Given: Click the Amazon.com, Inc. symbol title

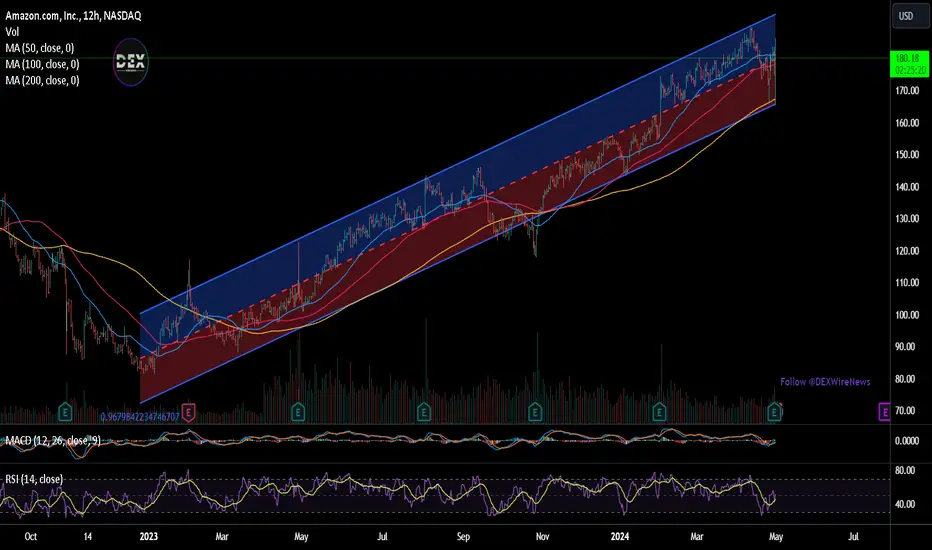Looking at the screenshot, I should pyautogui.click(x=73, y=16).
